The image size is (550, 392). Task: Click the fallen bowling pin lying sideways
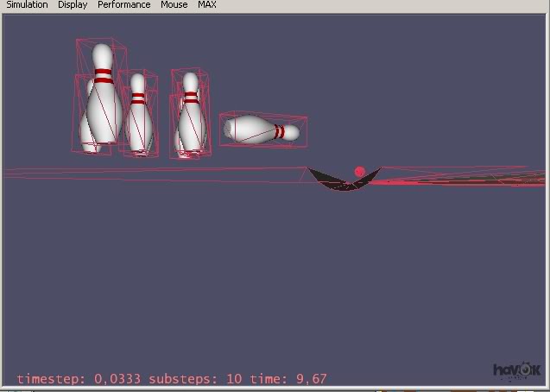tap(262, 130)
